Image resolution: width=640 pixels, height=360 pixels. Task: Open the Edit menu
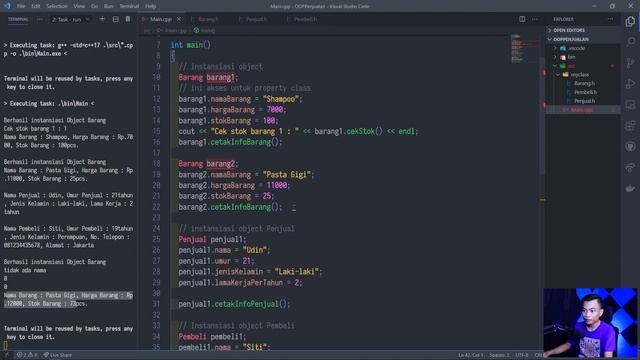coord(36,6)
